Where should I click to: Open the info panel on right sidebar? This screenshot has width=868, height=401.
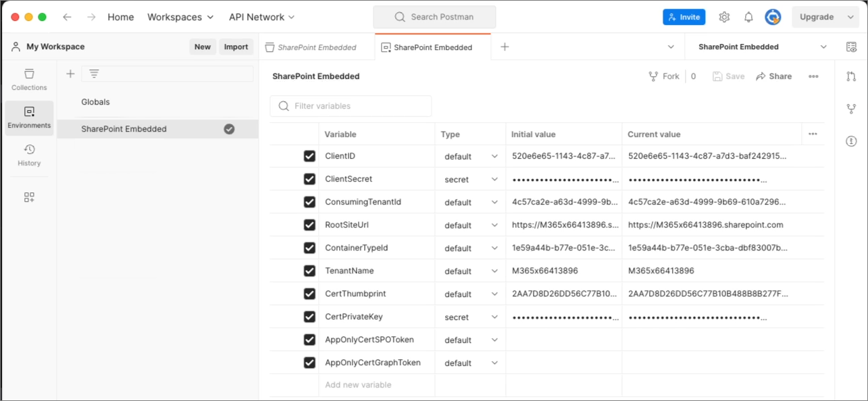point(850,140)
